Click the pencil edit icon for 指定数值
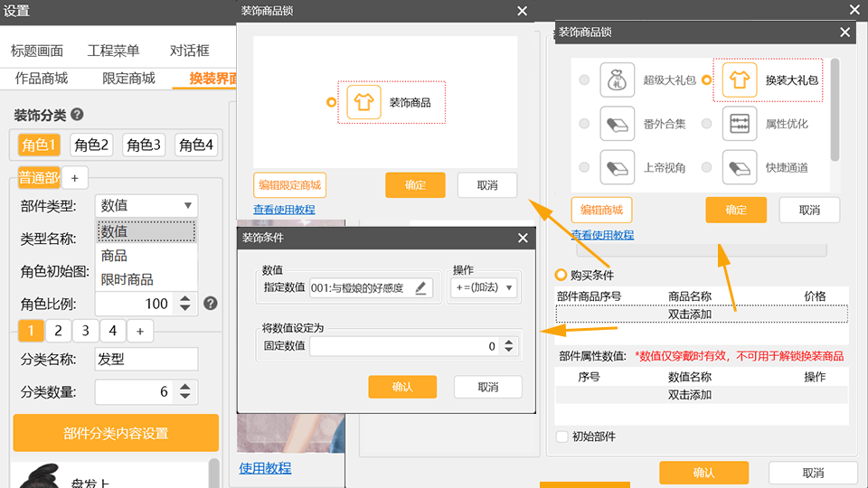This screenshot has width=868, height=488. pyautogui.click(x=420, y=288)
